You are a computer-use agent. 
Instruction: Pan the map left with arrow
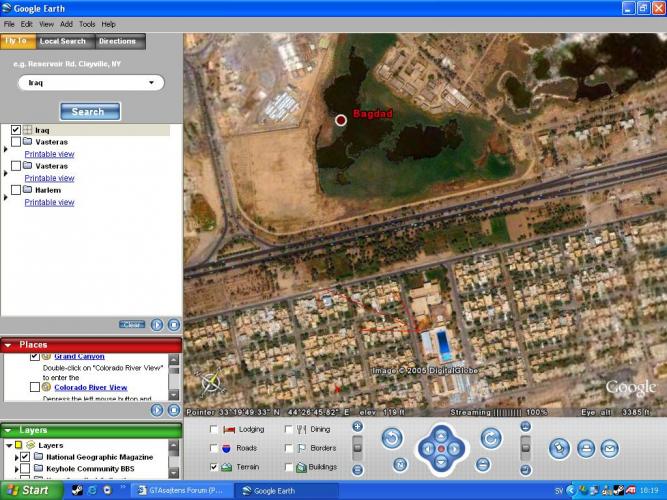pos(428,449)
